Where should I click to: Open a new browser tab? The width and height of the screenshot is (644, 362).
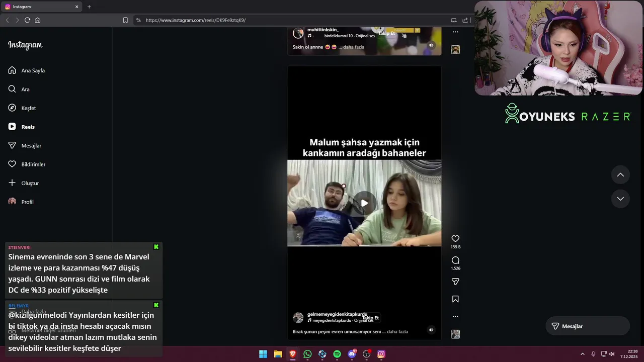(89, 7)
